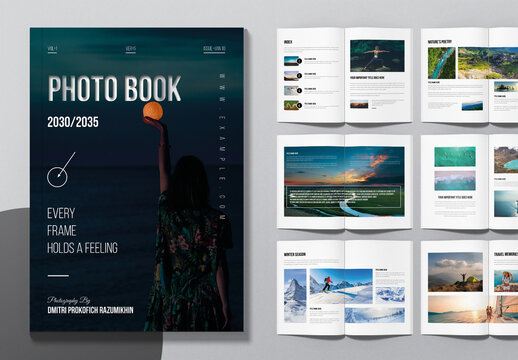Viewport: 518px width, 360px height.
Task: Select the word "EVERY" on the cover
Action: pos(61,213)
